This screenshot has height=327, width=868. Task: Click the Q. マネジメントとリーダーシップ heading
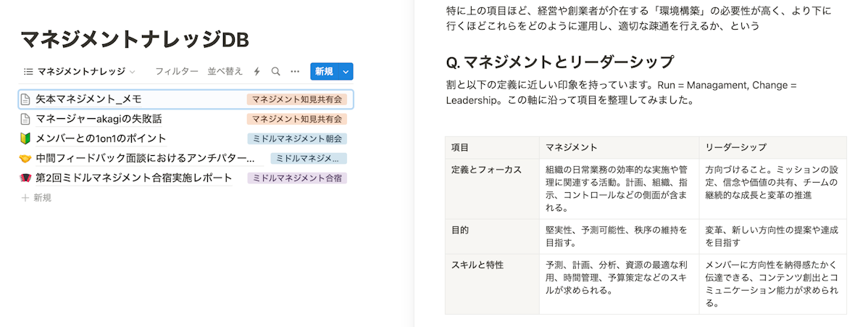click(559, 62)
